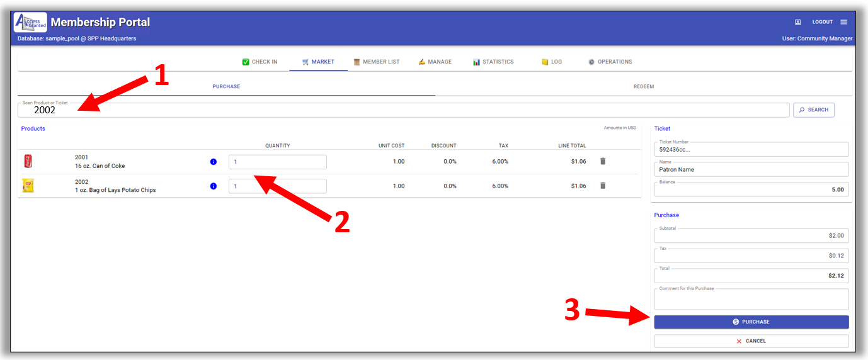
Task: Switch to the Member List tab
Action: (376, 62)
